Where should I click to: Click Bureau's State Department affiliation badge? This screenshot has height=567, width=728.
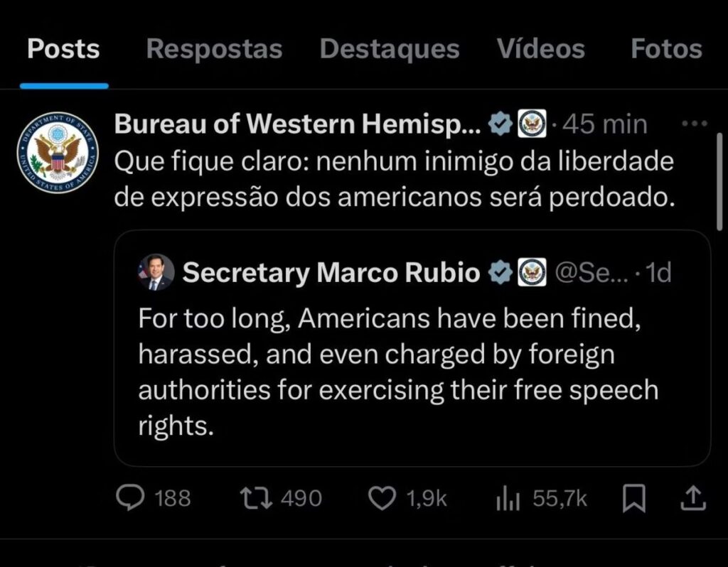pos(530,125)
